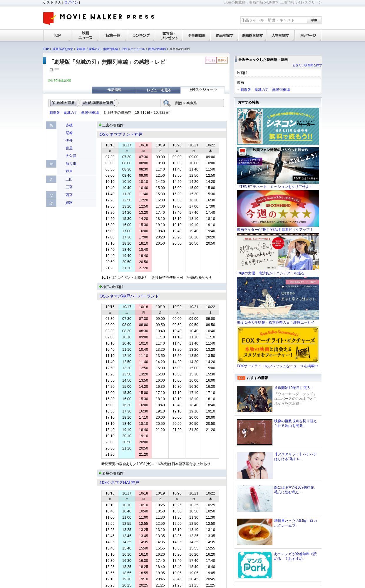Screen dimensions: 365x588
Task: Click the ログイン link at top
Action: point(71,2)
